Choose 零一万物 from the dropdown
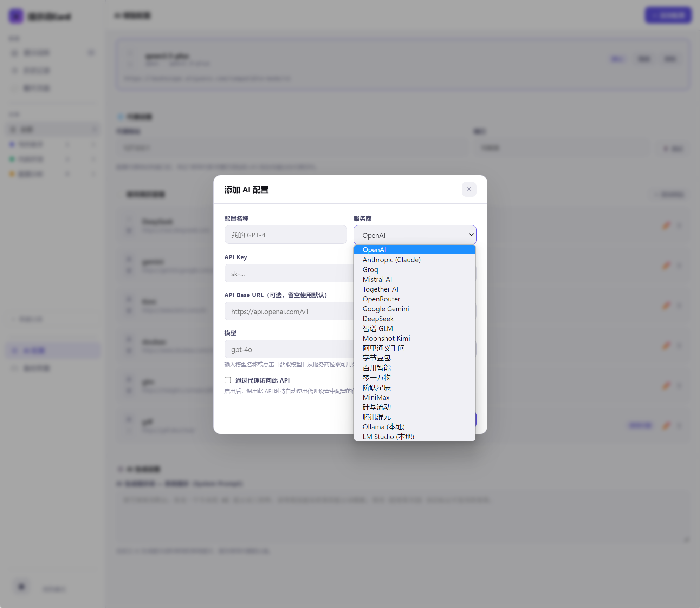The height and width of the screenshot is (608, 700). point(415,378)
